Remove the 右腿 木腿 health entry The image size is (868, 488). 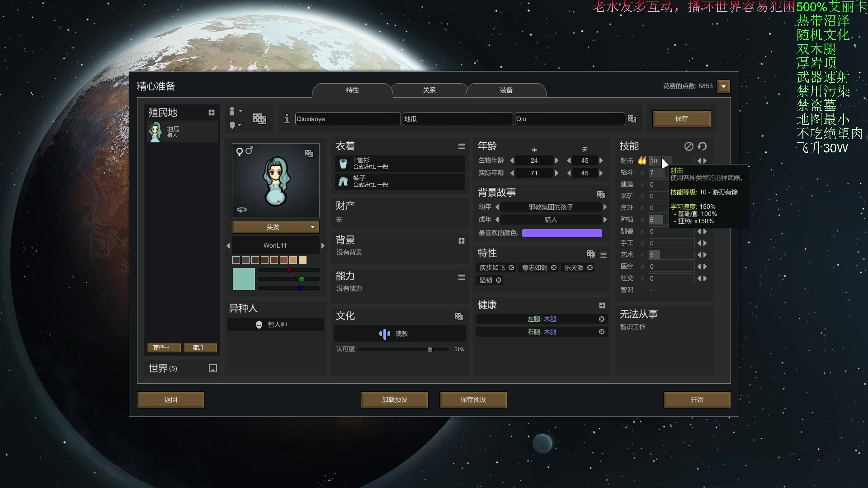602,332
